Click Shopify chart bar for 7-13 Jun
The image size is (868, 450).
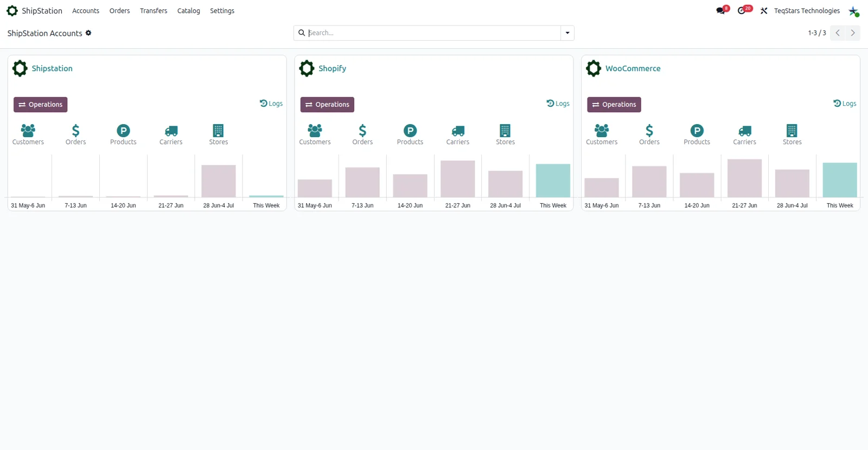(x=362, y=182)
